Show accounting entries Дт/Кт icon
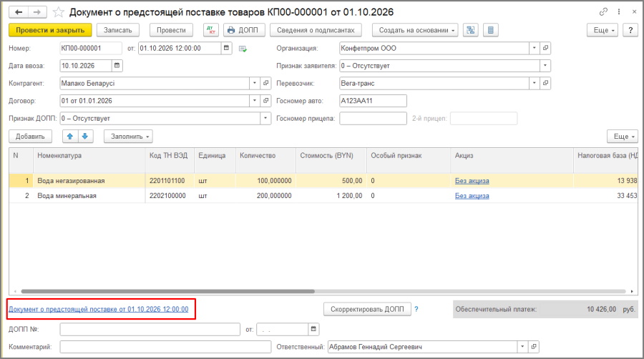Image resolution: width=644 pixels, height=359 pixels. [210, 30]
